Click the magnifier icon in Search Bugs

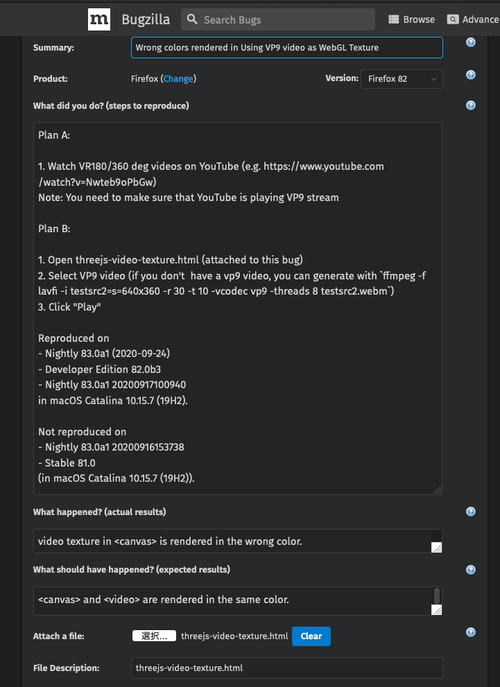click(x=192, y=19)
